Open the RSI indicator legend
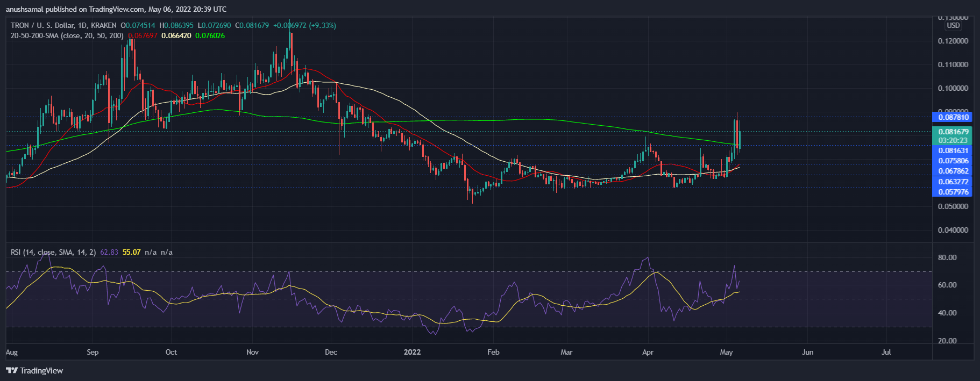This screenshot has height=381, width=980. [53, 252]
